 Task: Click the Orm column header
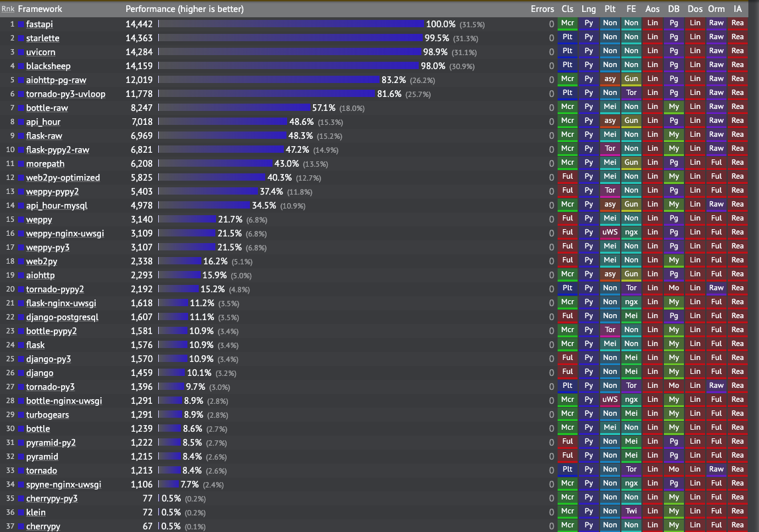pos(716,9)
